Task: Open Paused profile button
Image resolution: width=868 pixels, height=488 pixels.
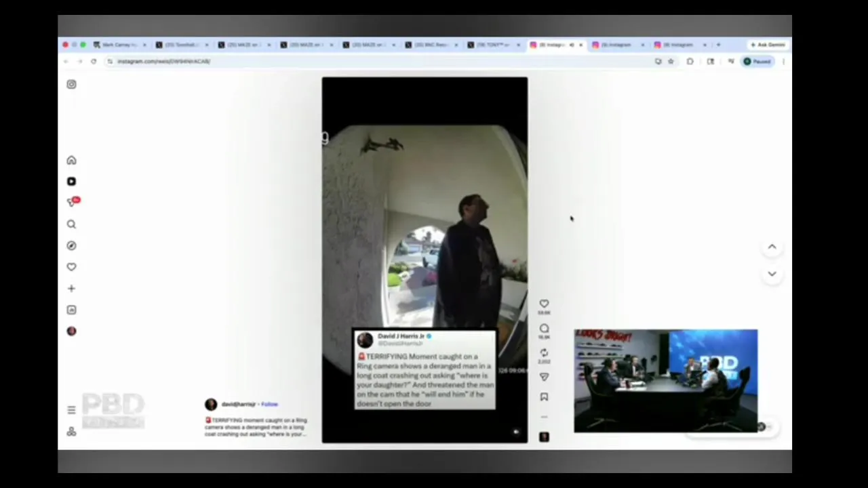Action: coord(757,61)
